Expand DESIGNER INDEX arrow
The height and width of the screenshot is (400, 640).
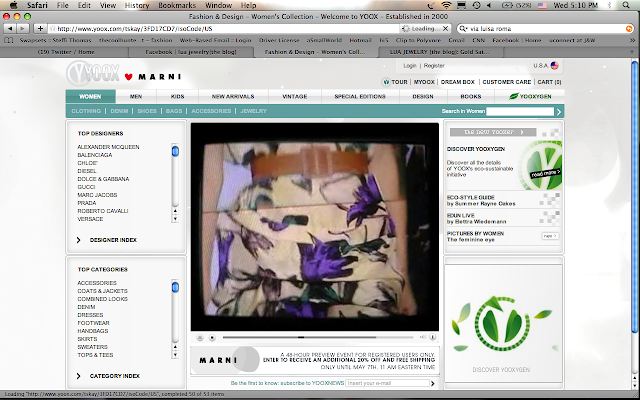click(79, 240)
